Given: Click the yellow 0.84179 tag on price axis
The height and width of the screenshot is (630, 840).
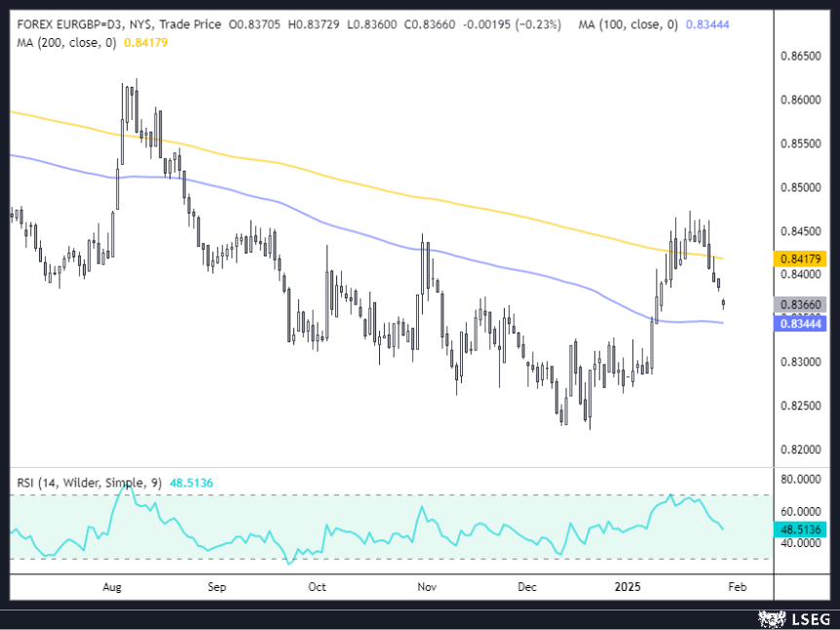Looking at the screenshot, I should click(803, 258).
